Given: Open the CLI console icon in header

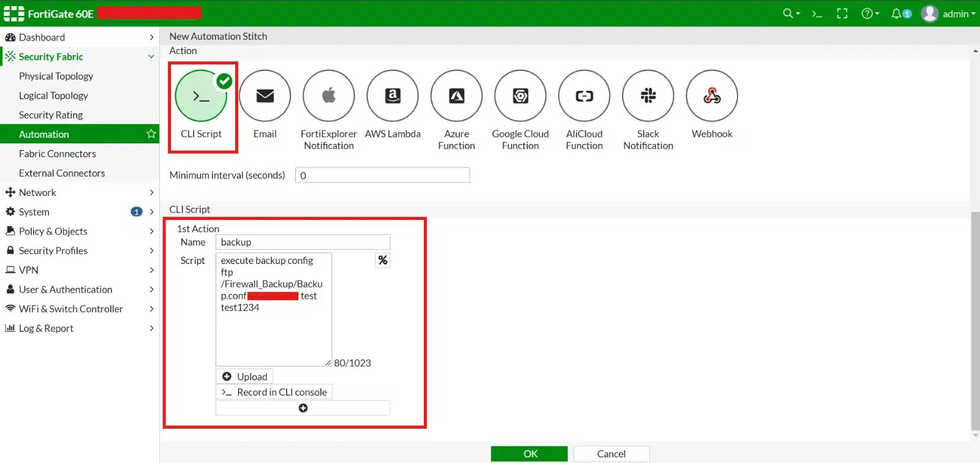Looking at the screenshot, I should (x=816, y=13).
